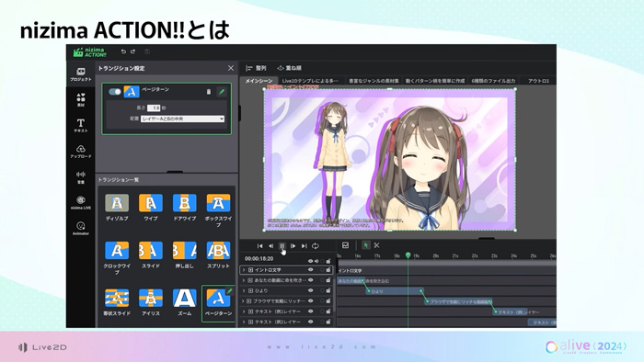Open the Upload panel in sidebar
This screenshot has width=644, height=362.
coord(81,151)
